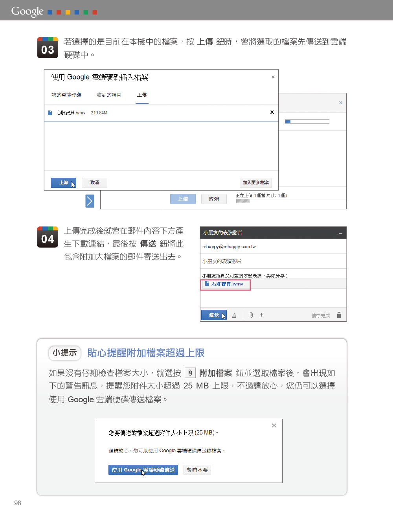Close the background upload progress window

pos(341,103)
